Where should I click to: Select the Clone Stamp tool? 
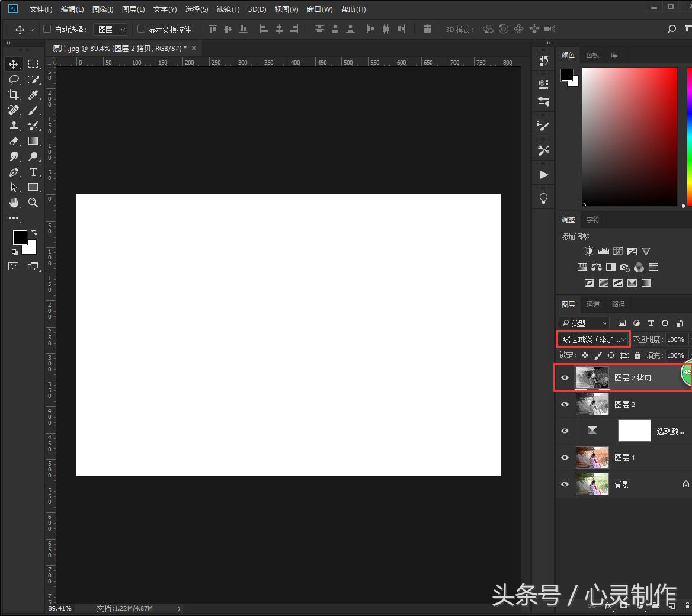coord(13,126)
